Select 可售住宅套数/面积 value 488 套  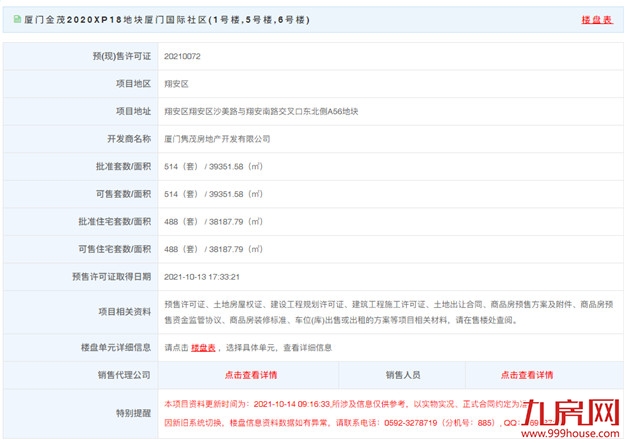[213, 249]
